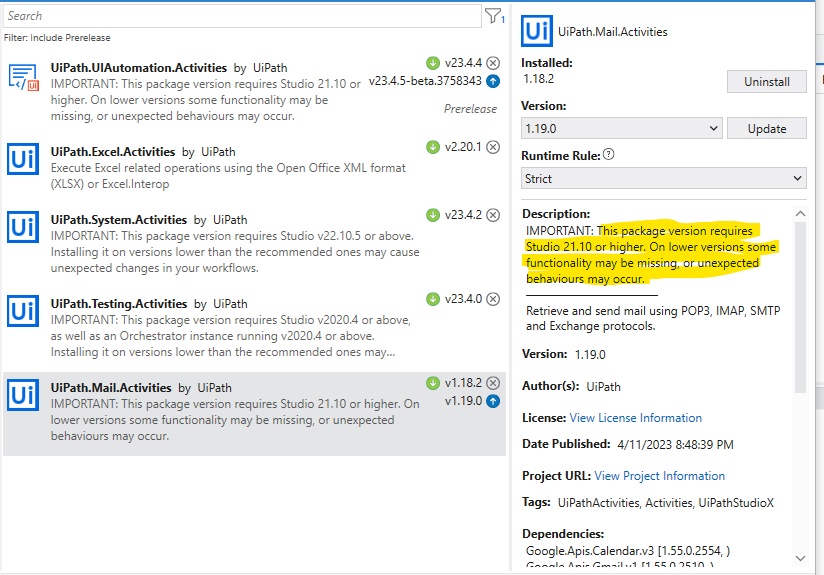Remove Excel.Activities with X icon
This screenshot has height=575, width=824.
493,147
